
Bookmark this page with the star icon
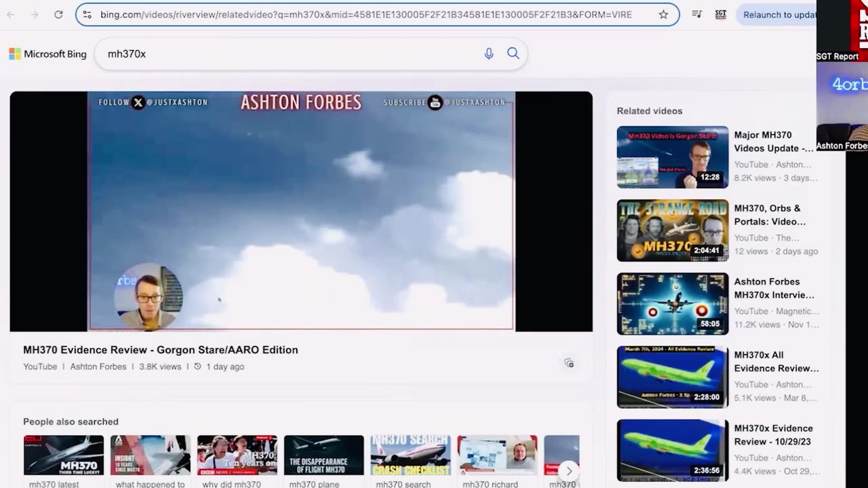click(x=663, y=14)
